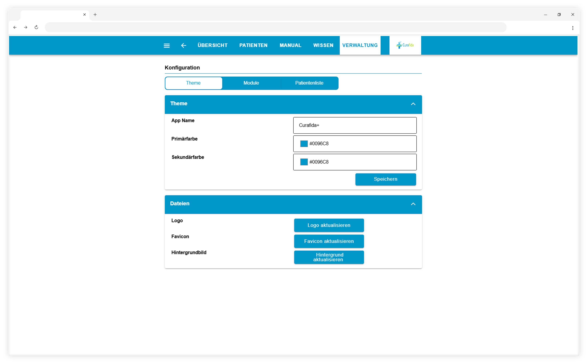Click the back arrow in app header
This screenshot has height=364, width=588.
pyautogui.click(x=184, y=45)
